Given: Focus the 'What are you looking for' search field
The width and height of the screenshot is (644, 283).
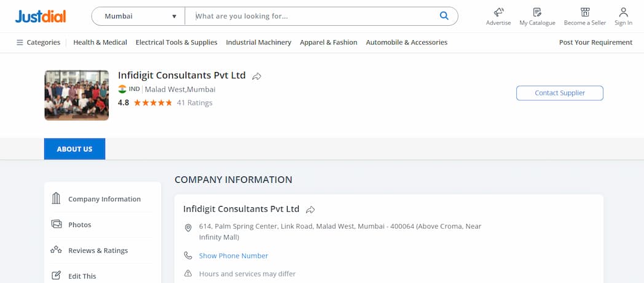Looking at the screenshot, I should click(312, 17).
